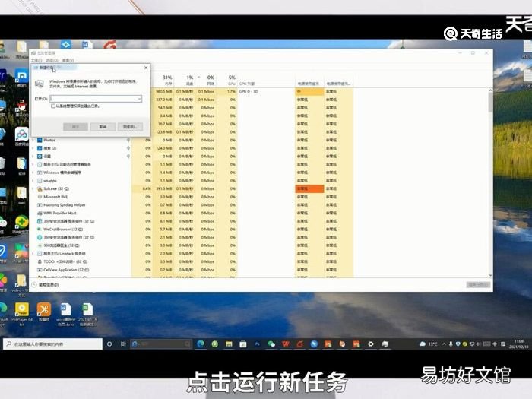The width and height of the screenshot is (532, 399).
Task: Open the 360 green plus desktop icon
Action: (21, 225)
